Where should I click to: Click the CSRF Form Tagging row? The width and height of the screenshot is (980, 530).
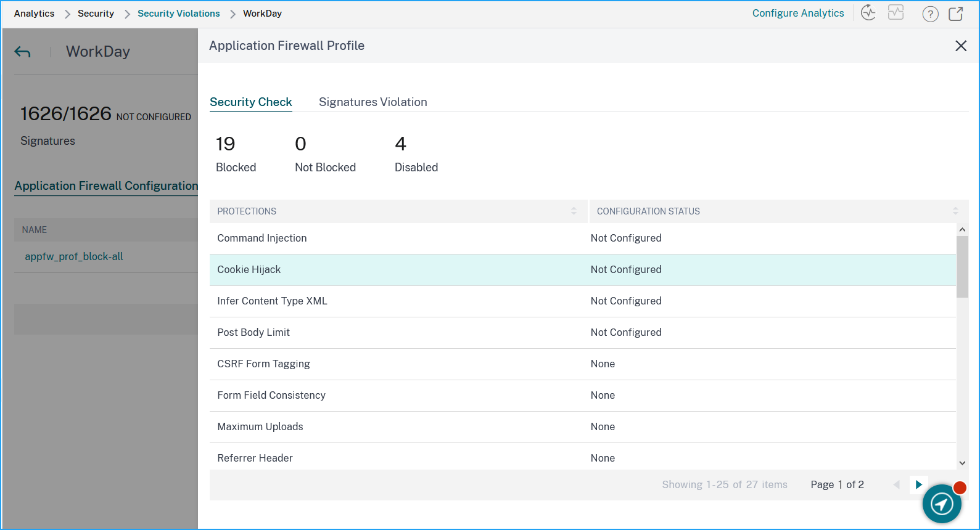click(583, 364)
